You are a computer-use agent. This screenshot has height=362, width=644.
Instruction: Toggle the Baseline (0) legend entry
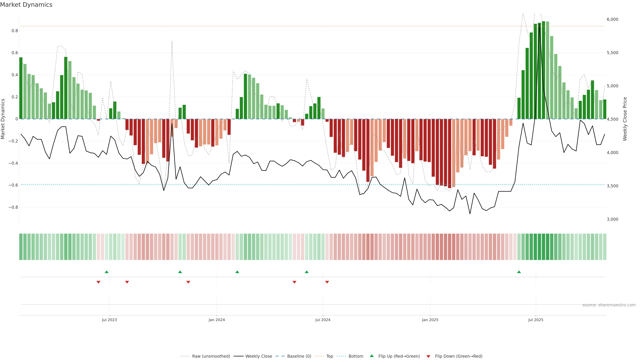pos(299,356)
